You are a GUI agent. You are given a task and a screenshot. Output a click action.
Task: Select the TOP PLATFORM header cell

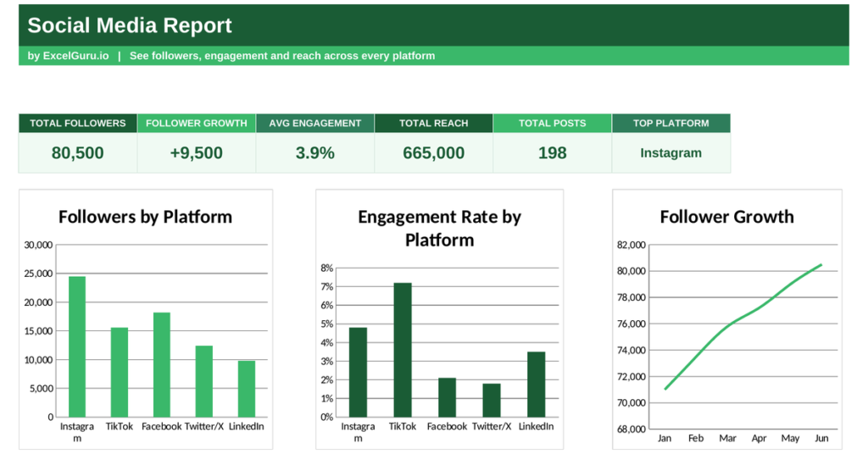coord(671,124)
